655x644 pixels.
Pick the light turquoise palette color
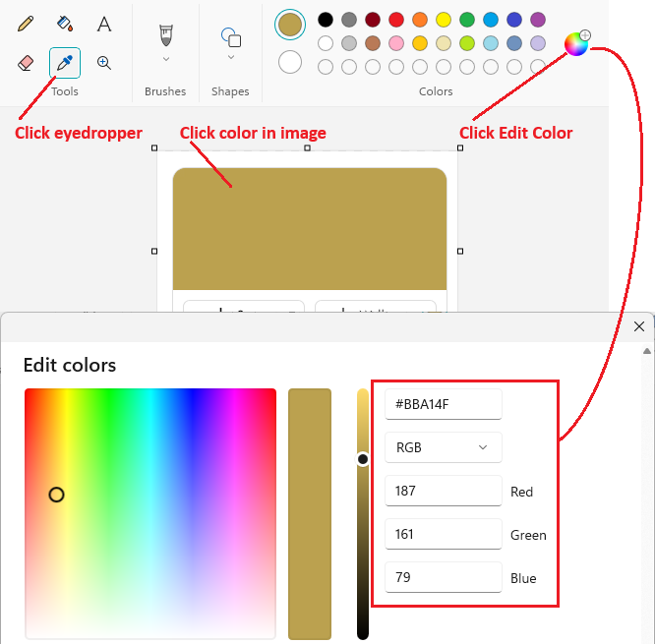pos(491,43)
